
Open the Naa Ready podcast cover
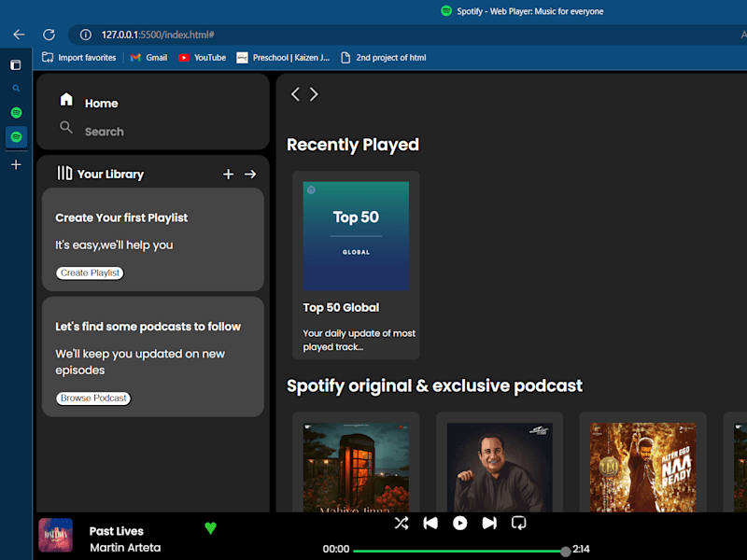pos(642,468)
